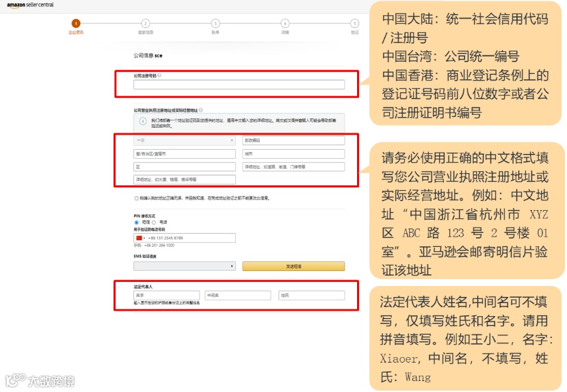Click the 邮政编码 postal code field
The width and height of the screenshot is (567, 392).
pos(293,140)
